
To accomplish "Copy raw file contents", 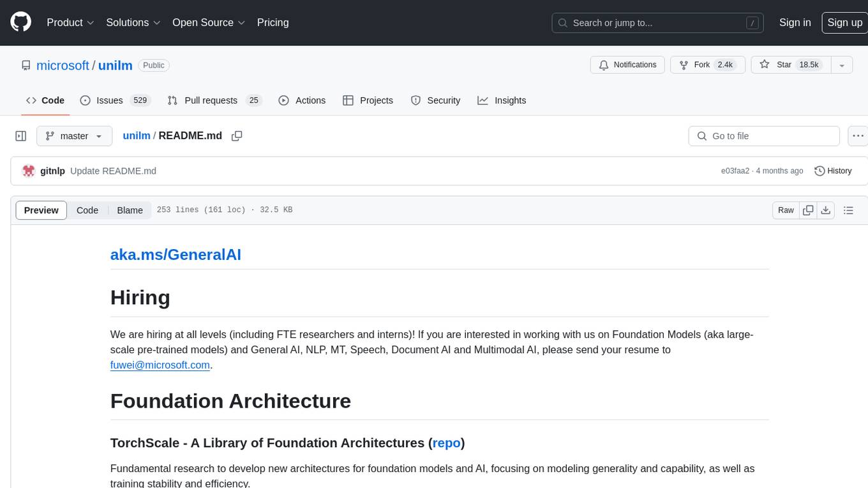I will pos(808,210).
